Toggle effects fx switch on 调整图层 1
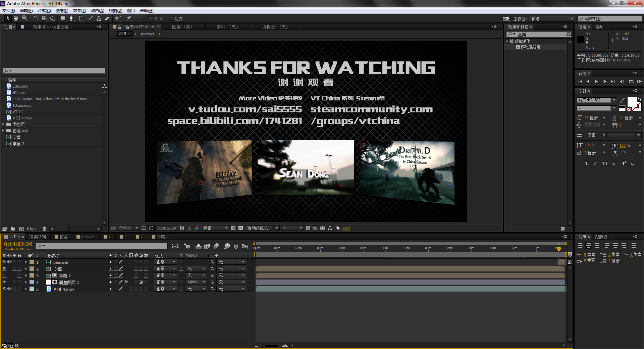Screen dimensions: 644x349 click(126, 282)
